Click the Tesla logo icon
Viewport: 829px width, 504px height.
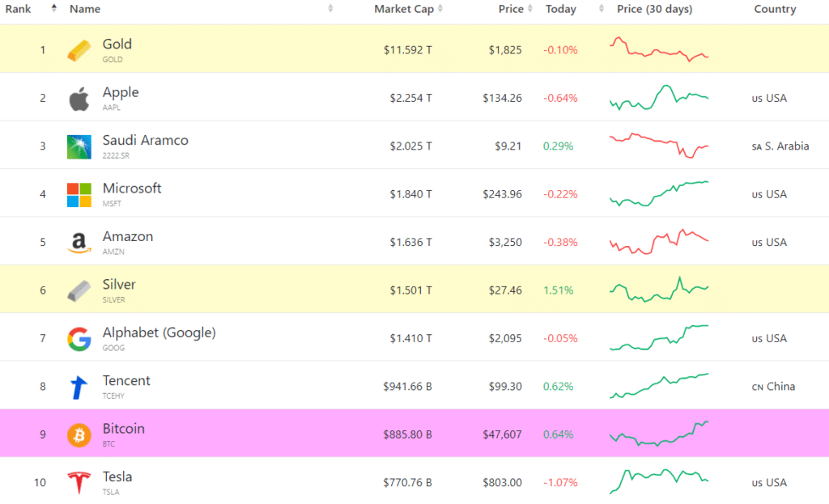(x=79, y=483)
